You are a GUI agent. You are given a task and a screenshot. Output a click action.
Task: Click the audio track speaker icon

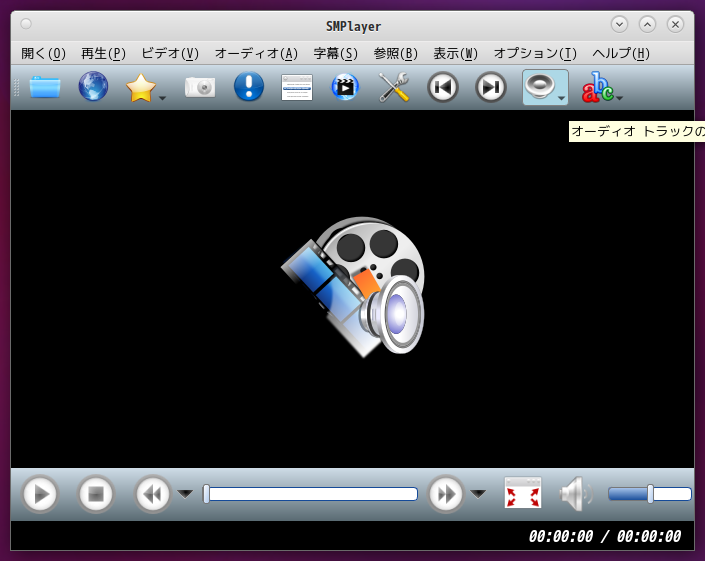[540, 87]
